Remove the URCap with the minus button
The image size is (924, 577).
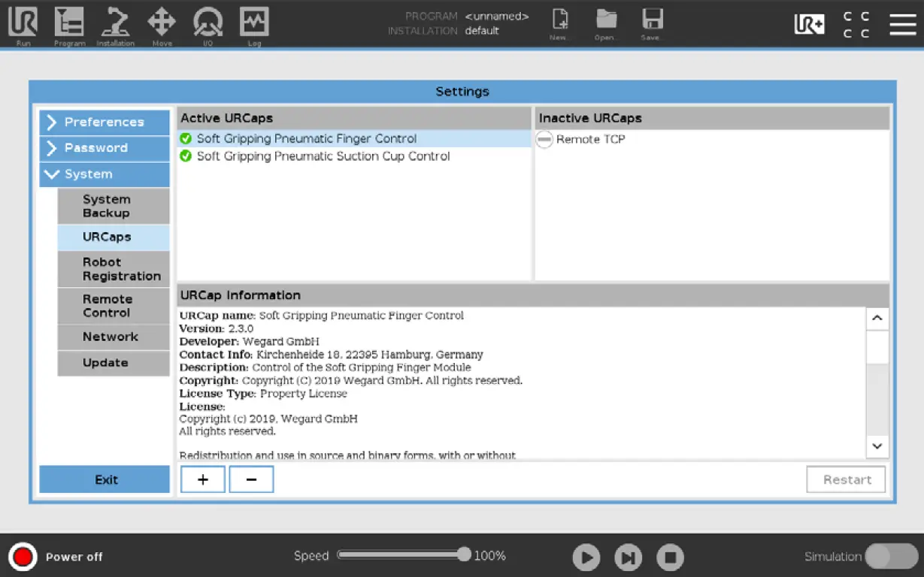(x=251, y=479)
